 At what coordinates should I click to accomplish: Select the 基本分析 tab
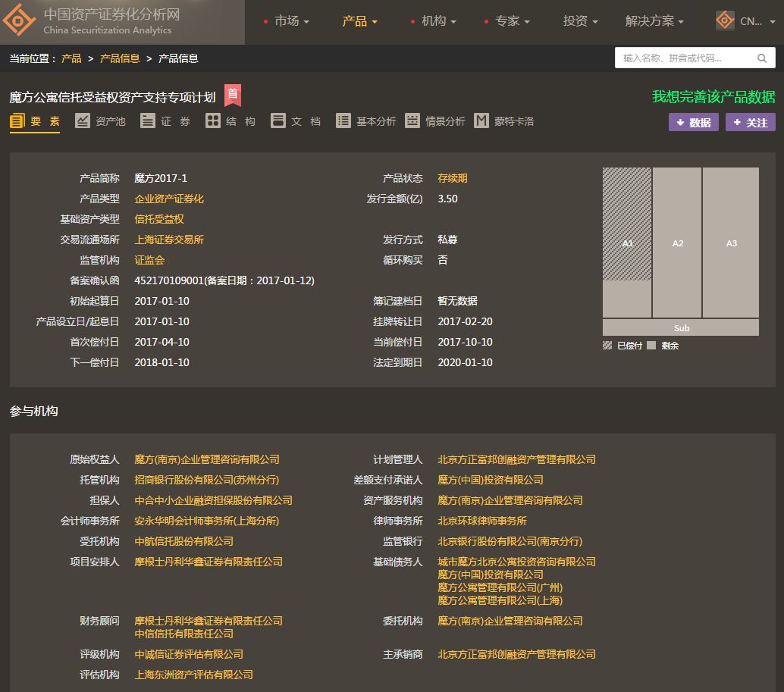pos(366,121)
